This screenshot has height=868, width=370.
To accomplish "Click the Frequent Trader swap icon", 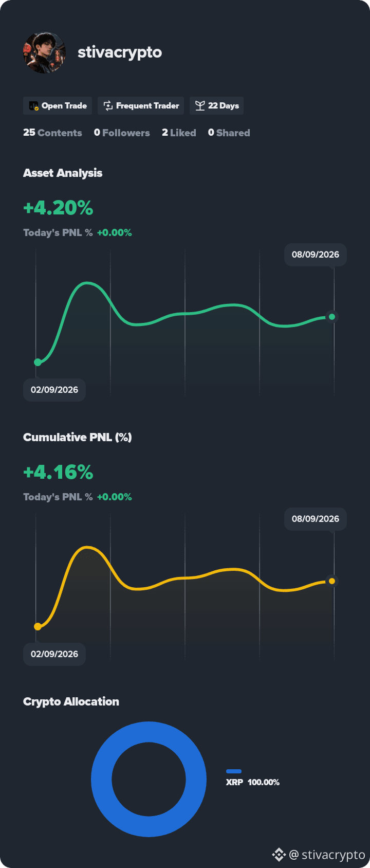I will click(108, 106).
